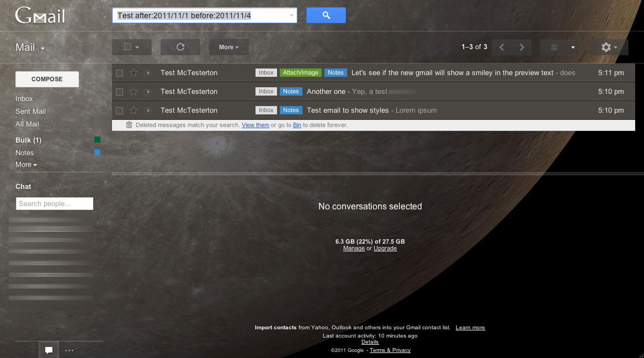Click the three dots icon at bottom left
644x358 pixels.
69,351
